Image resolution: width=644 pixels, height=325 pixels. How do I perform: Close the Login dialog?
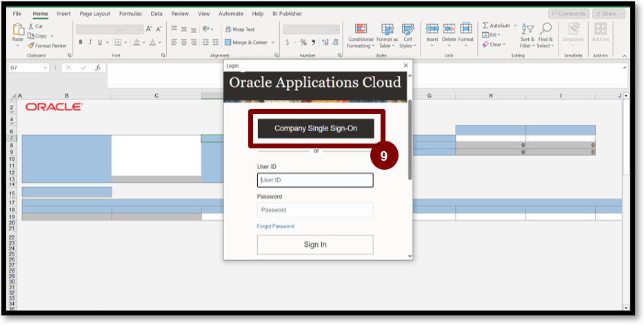pos(406,66)
